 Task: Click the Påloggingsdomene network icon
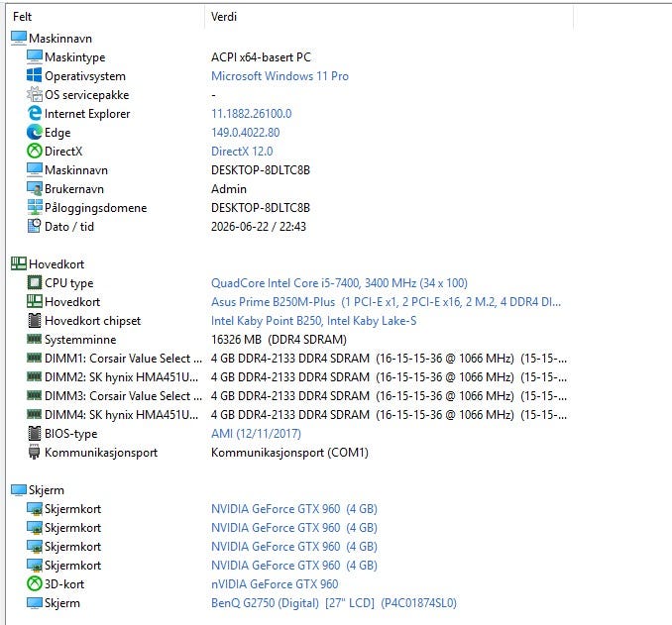click(35, 207)
